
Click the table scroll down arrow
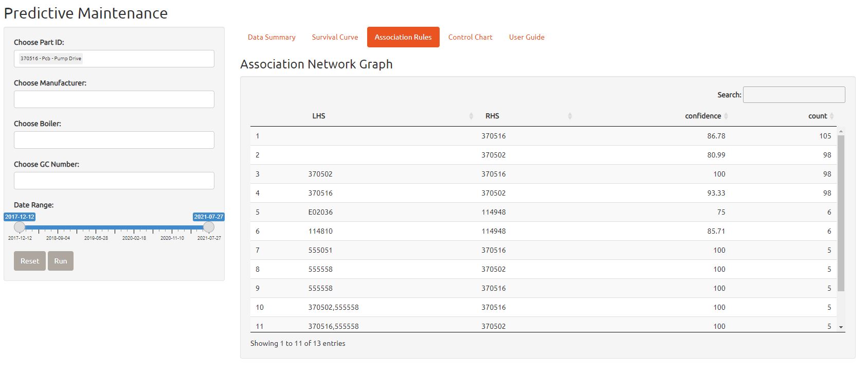click(841, 327)
